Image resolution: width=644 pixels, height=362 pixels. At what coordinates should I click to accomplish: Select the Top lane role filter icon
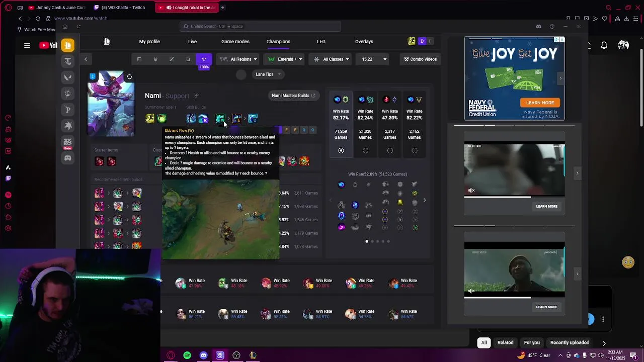pyautogui.click(x=139, y=59)
